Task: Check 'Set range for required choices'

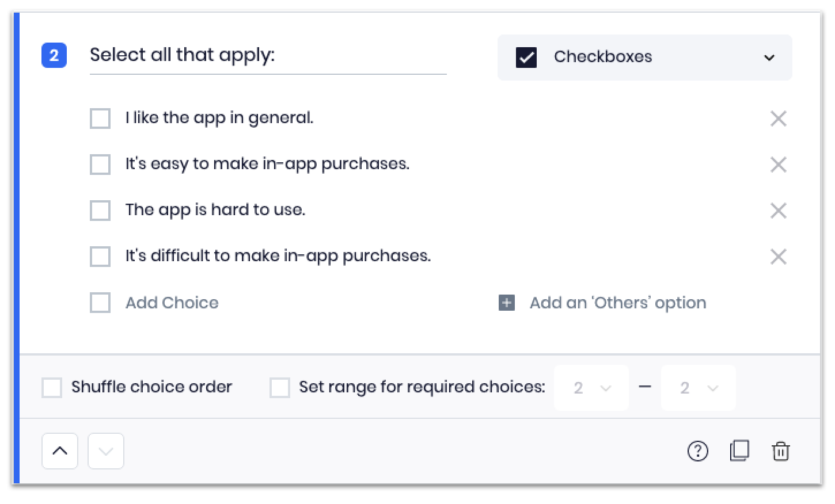Action: (x=280, y=387)
